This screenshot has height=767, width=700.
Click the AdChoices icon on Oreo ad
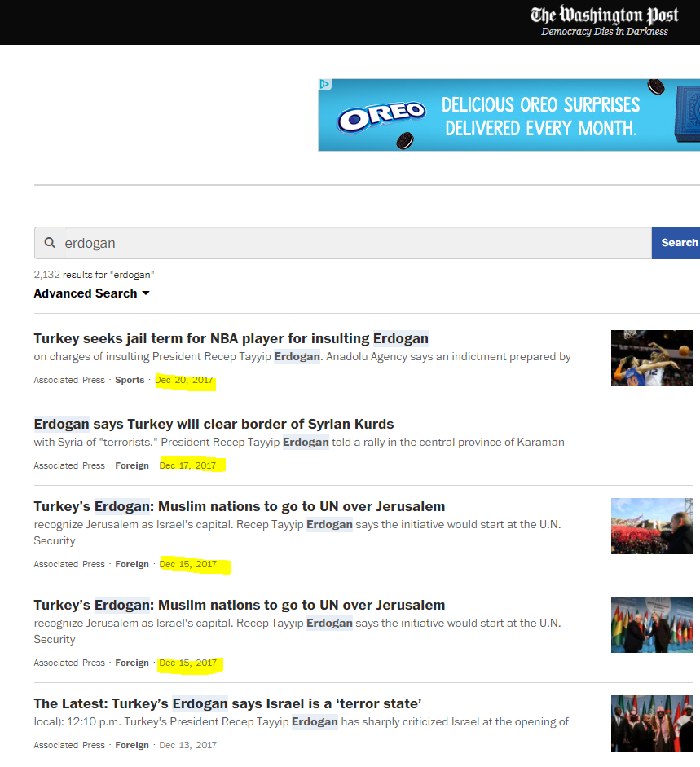pos(324,84)
